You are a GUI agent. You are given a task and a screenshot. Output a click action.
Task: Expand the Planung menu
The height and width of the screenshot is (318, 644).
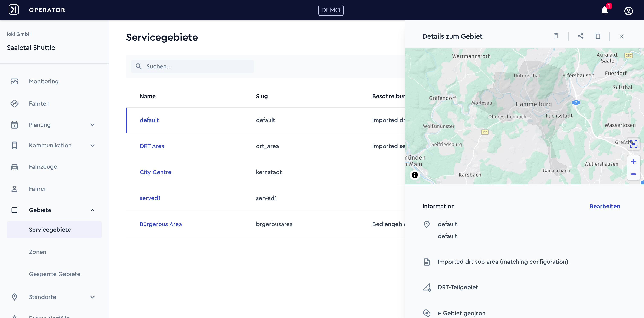[x=92, y=125]
